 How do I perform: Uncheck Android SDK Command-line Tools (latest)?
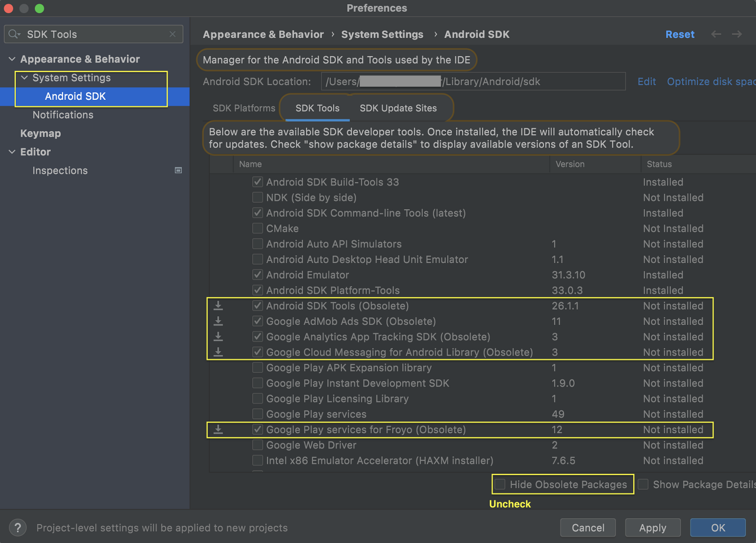point(258,213)
